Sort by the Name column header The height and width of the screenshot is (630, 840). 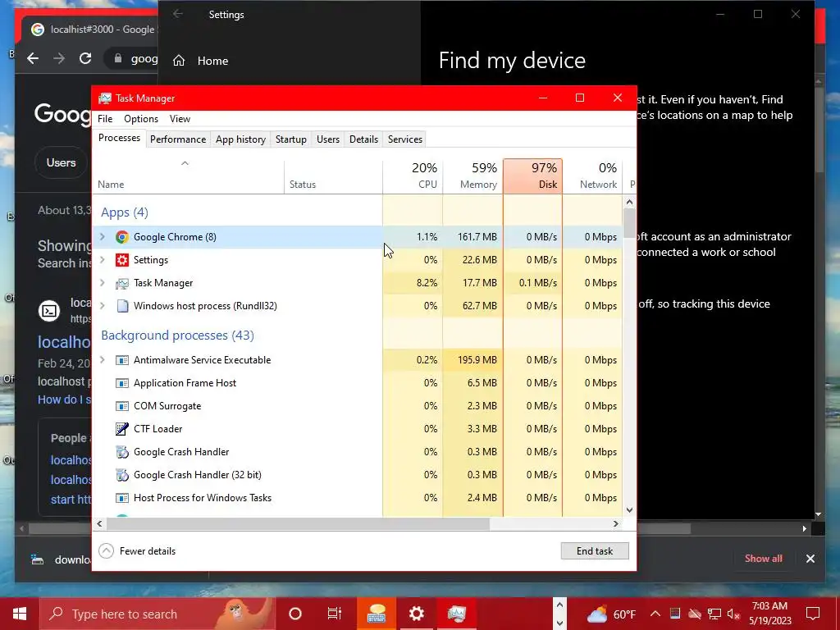pos(188,176)
